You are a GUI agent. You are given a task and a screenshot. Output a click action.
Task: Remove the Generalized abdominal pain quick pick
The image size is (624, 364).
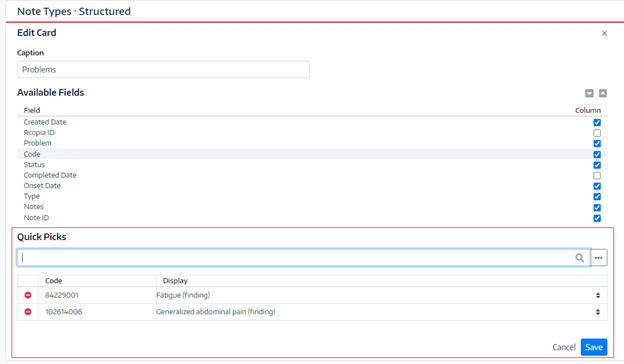28,311
